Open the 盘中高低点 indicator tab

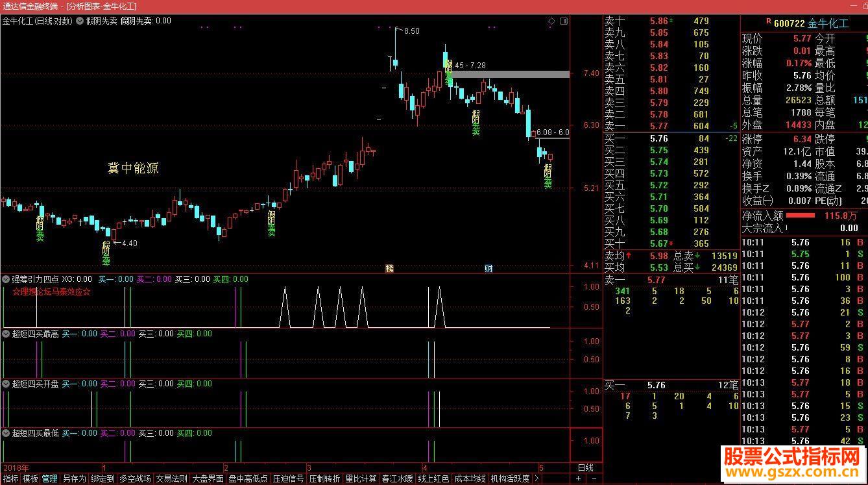(248, 479)
